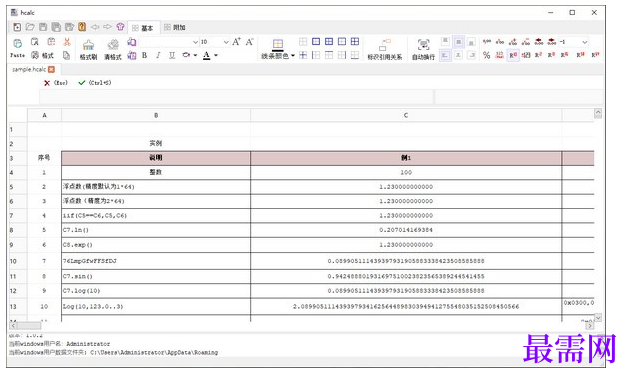Viewport: 635px width, 380px height.
Task: Select column A header
Action: coord(45,115)
